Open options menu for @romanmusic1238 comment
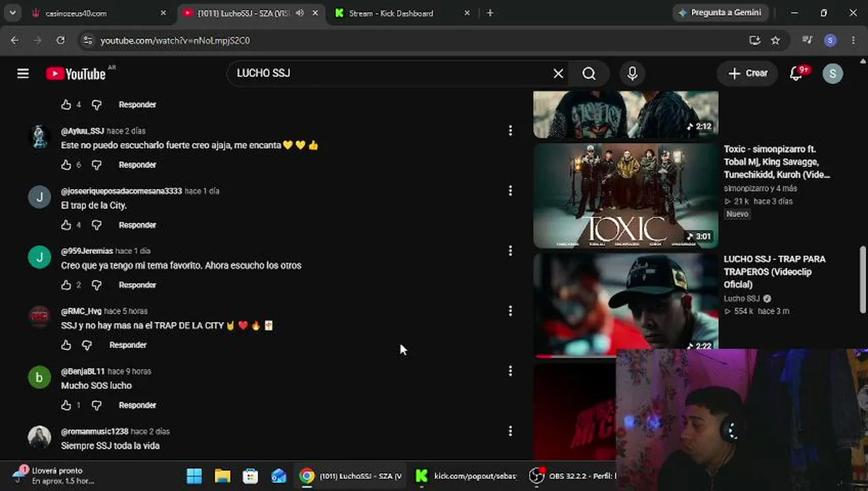 pyautogui.click(x=510, y=431)
